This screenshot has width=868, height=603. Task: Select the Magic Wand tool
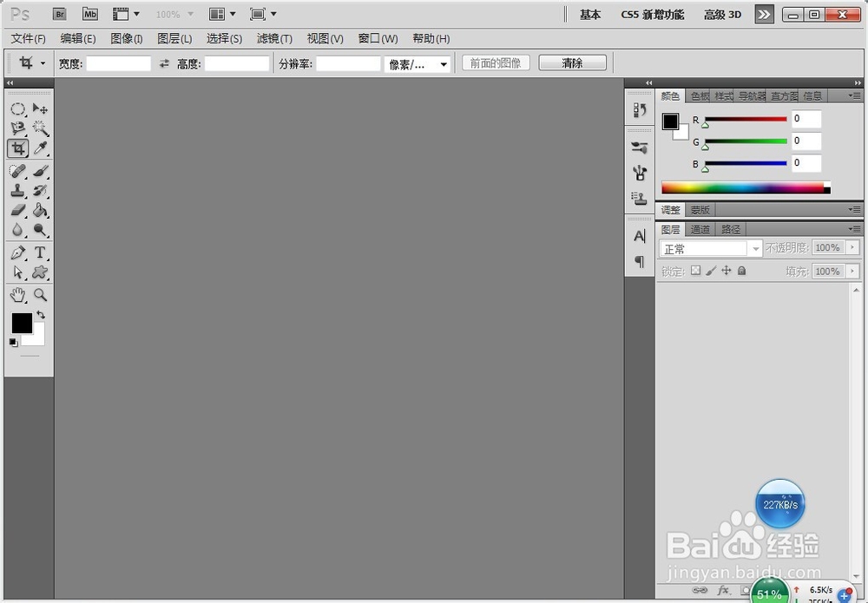(x=40, y=128)
